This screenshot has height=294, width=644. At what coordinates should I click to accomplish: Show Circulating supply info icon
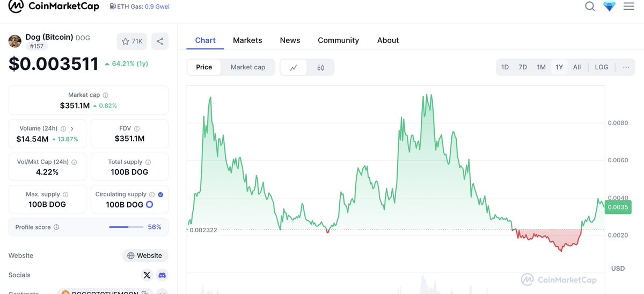coord(152,195)
